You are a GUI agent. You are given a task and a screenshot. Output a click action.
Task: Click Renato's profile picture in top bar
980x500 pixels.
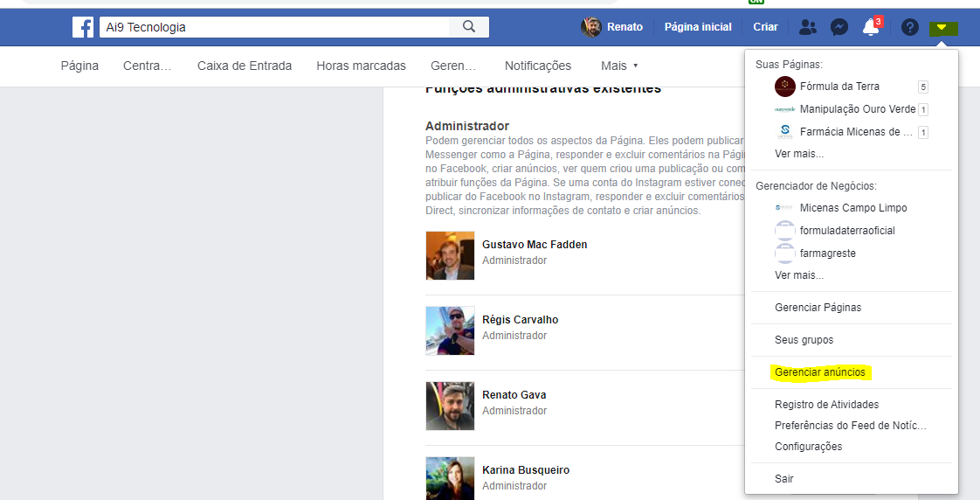[590, 27]
